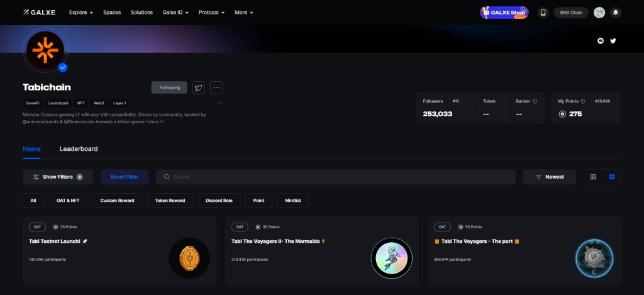This screenshot has width=644, height=295.
Task: Expand the Explore dropdown menu
Action: coord(81,13)
